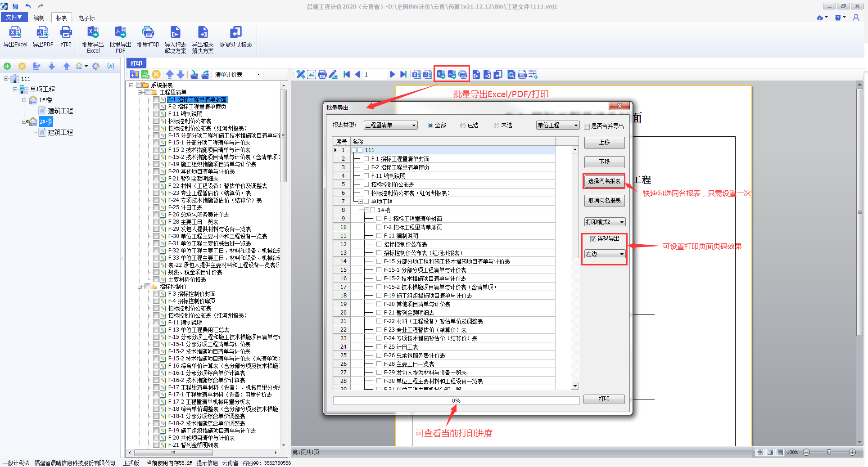
Task: Click the orange delete-report icon
Action: pos(156,74)
